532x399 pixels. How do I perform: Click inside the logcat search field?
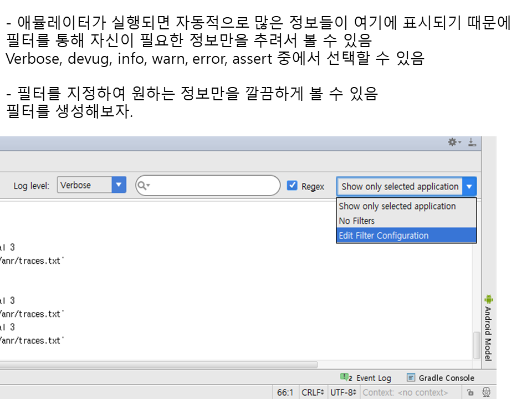[216, 186]
